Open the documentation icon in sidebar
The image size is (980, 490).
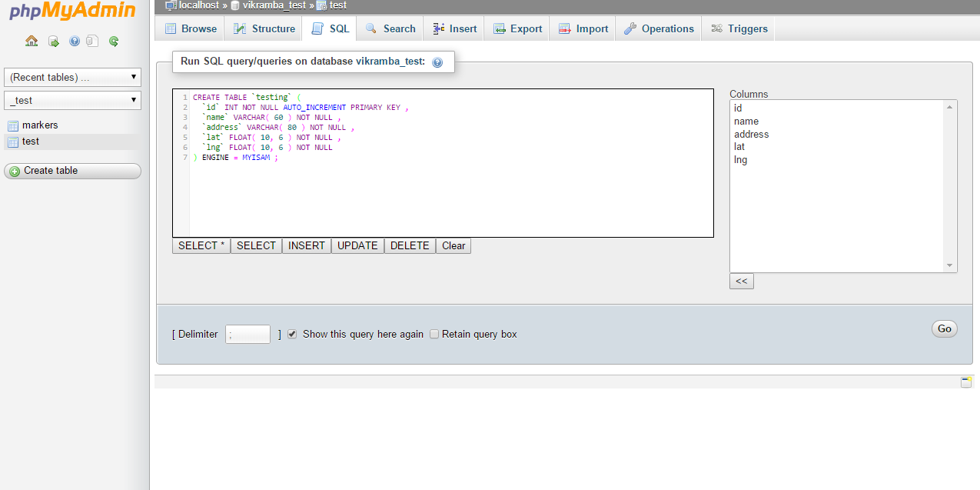tap(92, 42)
